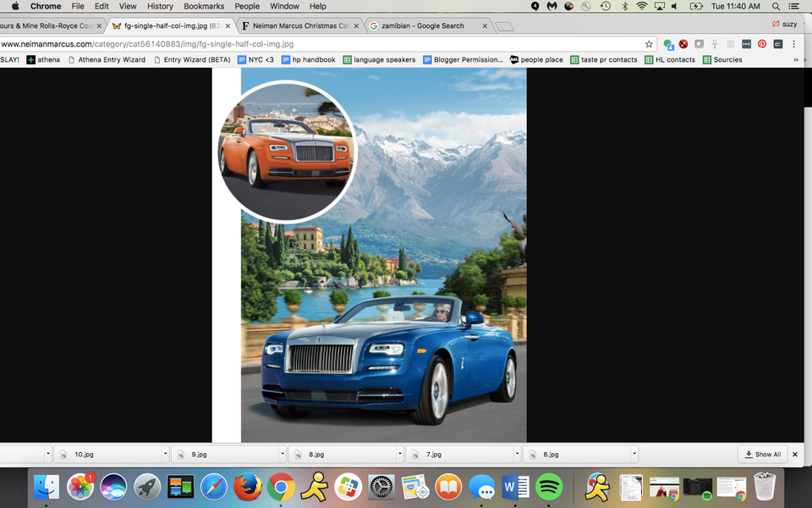This screenshot has width=812, height=508.
Task: Open Launchpad from the Dock
Action: coord(147,487)
